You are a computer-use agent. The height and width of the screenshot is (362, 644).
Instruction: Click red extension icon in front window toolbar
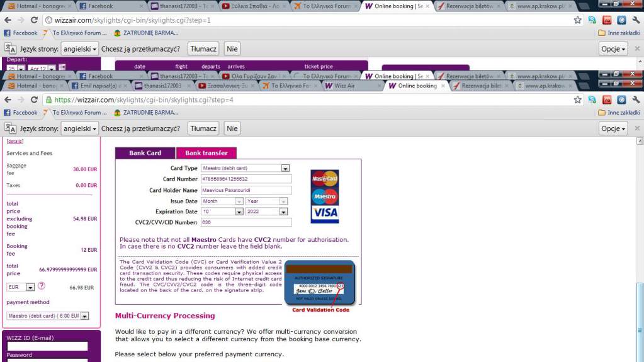coord(607,100)
